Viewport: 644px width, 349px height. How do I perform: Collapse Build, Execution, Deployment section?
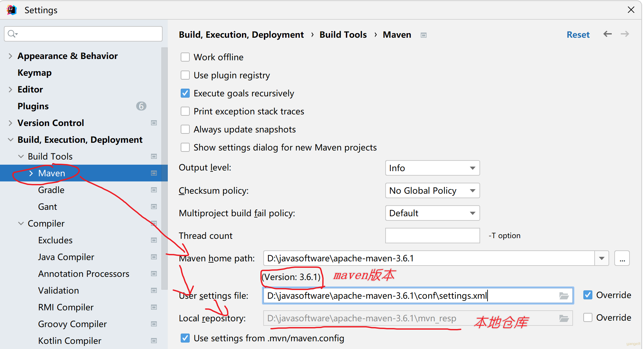(10, 140)
